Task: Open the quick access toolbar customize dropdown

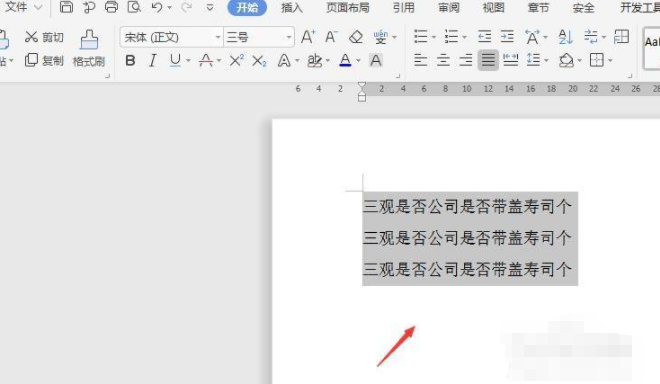Action: click(x=210, y=8)
